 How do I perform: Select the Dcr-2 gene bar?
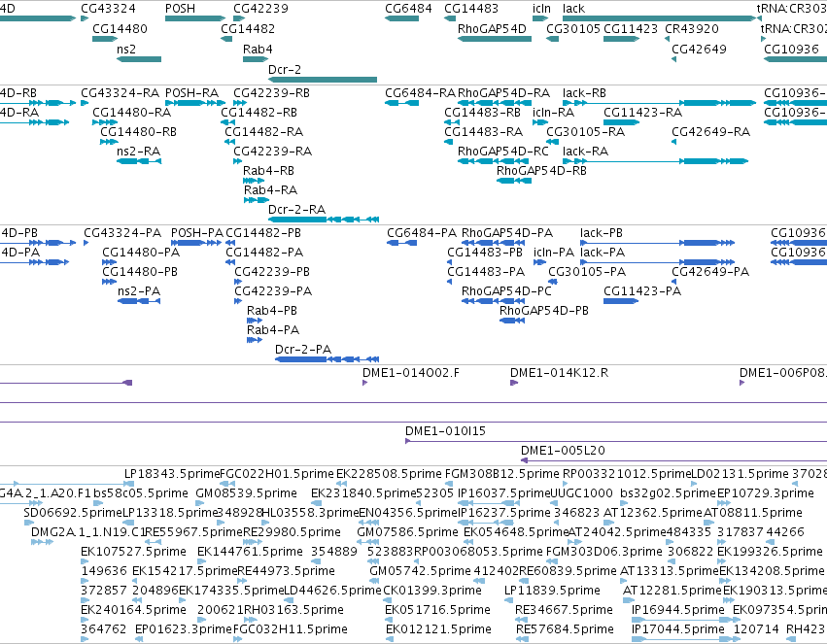(323, 80)
